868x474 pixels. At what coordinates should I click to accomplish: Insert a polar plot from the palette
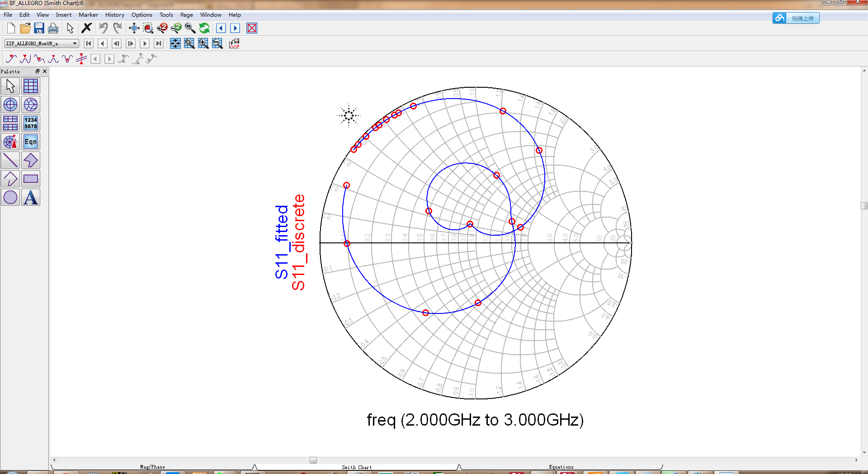tap(10, 104)
